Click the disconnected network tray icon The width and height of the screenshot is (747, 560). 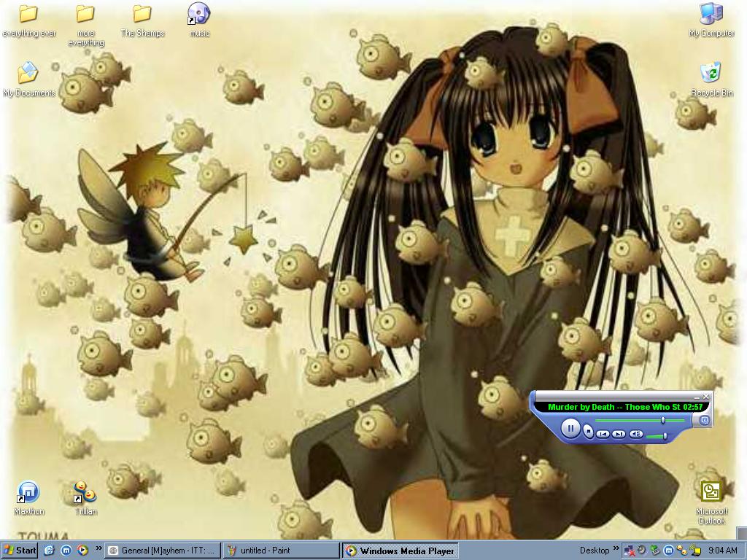tap(629, 551)
